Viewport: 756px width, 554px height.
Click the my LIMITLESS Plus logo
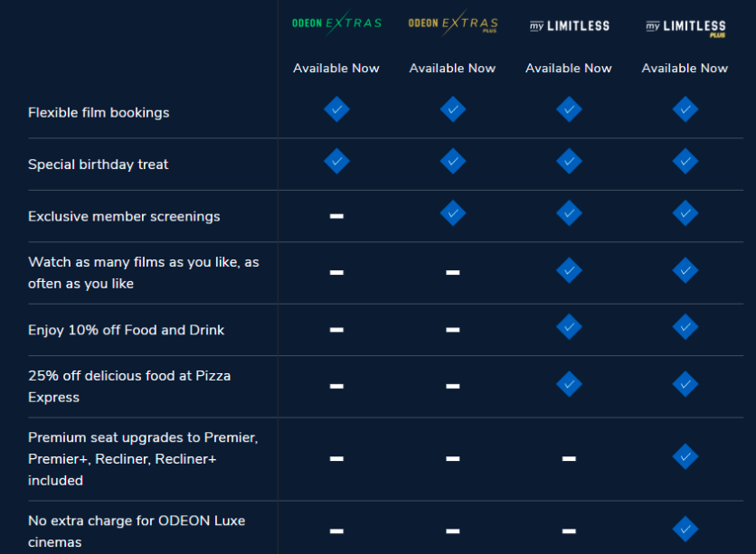685,27
